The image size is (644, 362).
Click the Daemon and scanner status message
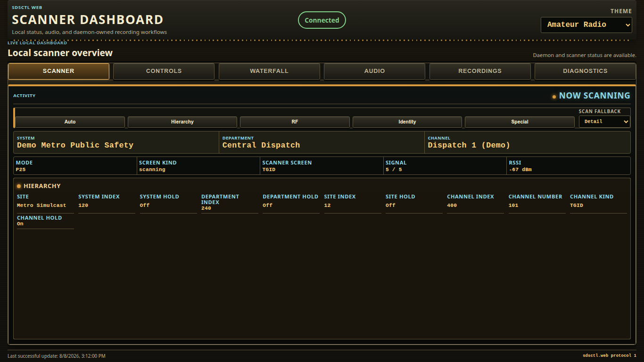(585, 55)
